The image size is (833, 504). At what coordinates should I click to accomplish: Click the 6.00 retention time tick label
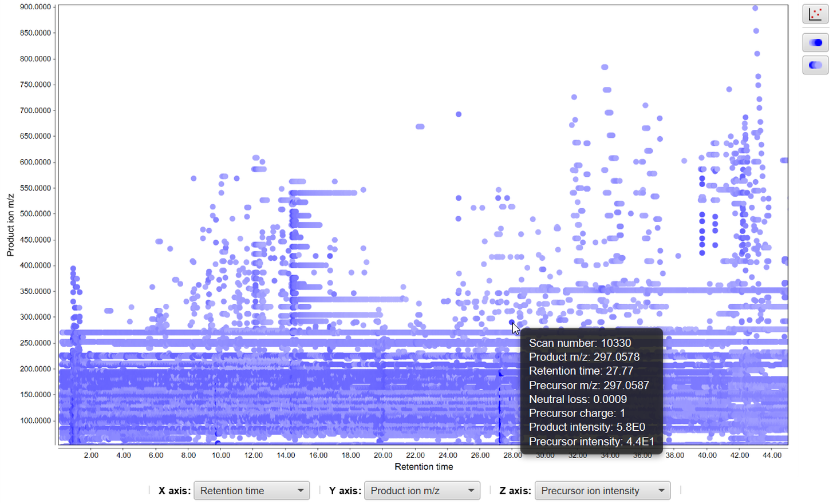point(156,455)
